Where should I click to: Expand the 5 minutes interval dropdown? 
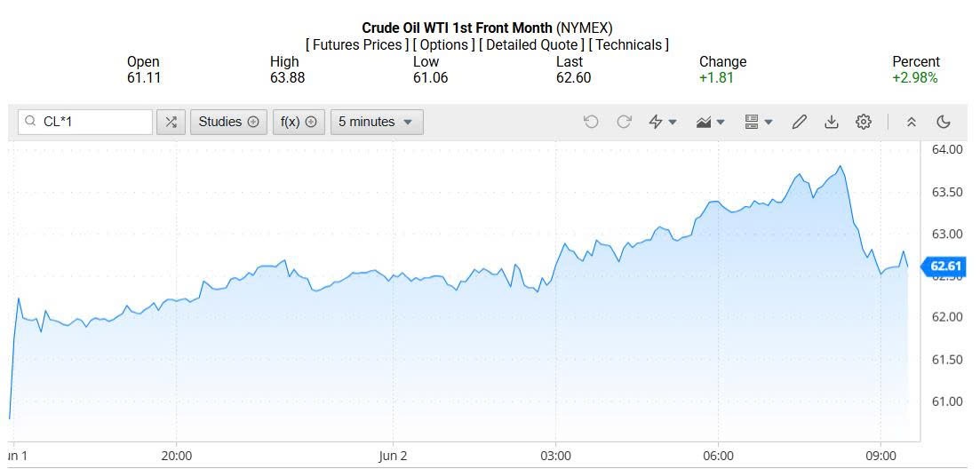[377, 122]
